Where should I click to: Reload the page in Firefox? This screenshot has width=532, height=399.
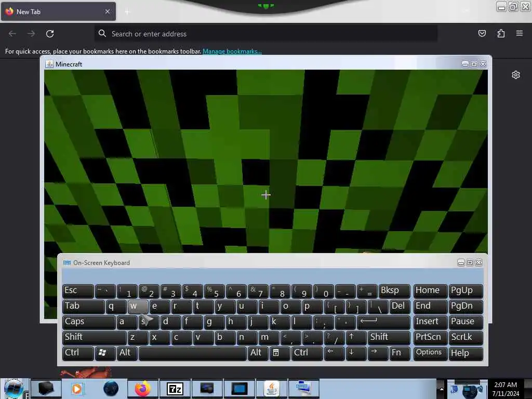click(x=50, y=34)
